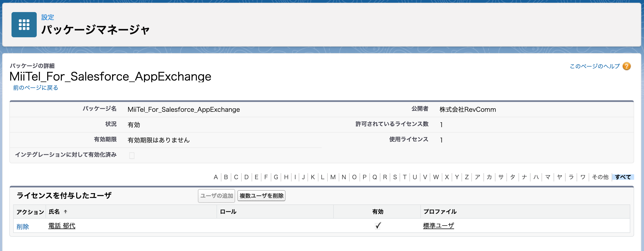The height and width of the screenshot is (251, 644).
Task: Click the 有効 checkmark for 電話 郁代
Action: [x=378, y=226]
